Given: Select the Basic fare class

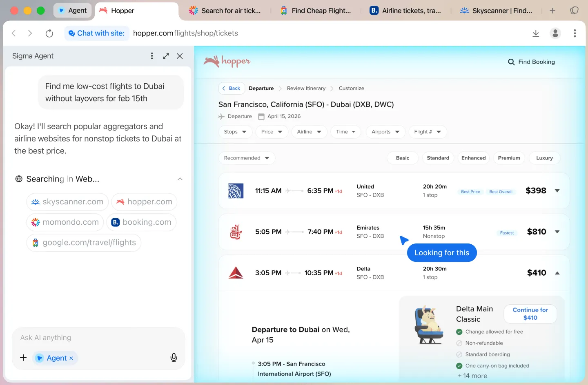Looking at the screenshot, I should tap(403, 158).
